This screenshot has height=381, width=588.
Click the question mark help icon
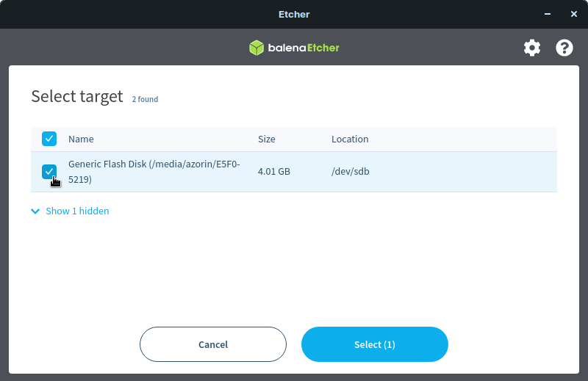(564, 48)
